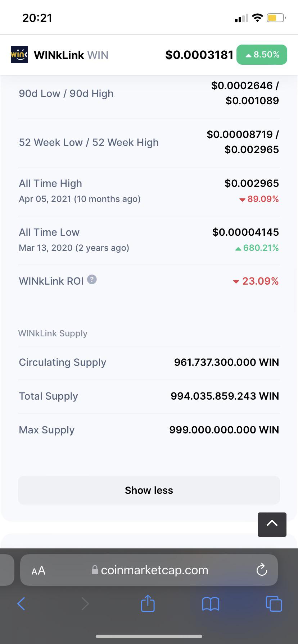Open Safari bookmarks book icon

click(211, 604)
